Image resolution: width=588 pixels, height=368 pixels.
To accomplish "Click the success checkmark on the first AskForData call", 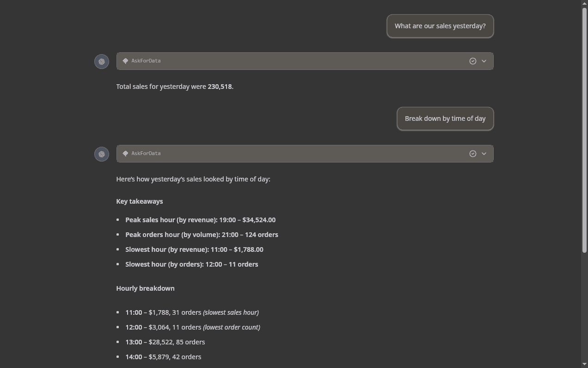I will [472, 61].
